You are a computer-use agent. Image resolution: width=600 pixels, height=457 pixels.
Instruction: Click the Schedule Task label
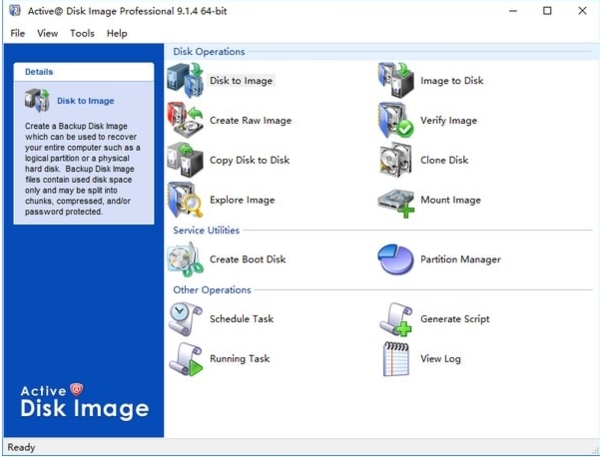point(241,319)
